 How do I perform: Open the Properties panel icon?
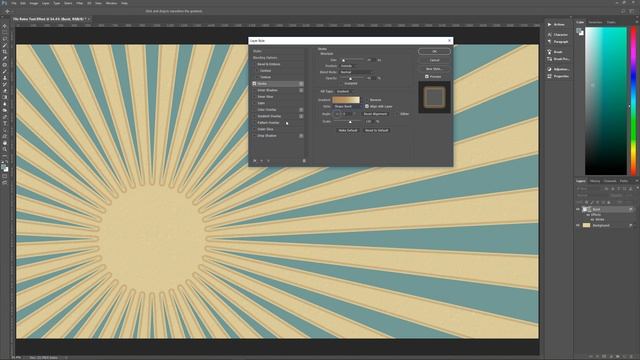549,76
